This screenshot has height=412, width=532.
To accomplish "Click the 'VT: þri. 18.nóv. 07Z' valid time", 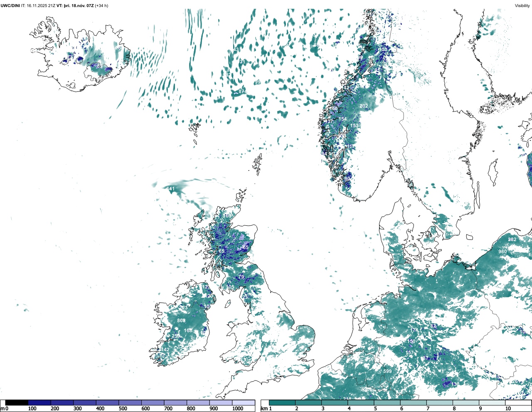I will coord(75,6).
